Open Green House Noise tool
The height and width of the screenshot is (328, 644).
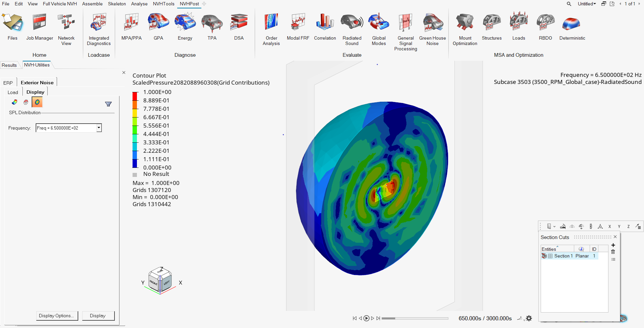point(432,30)
